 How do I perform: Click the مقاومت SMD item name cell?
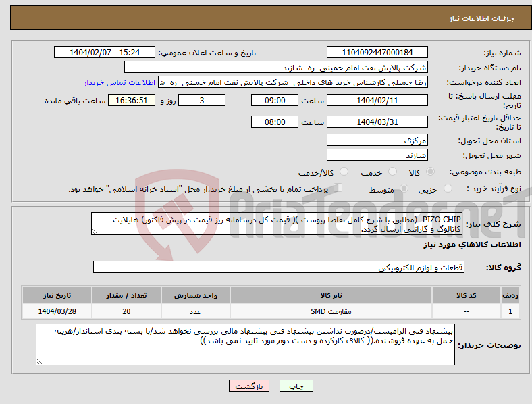(331, 311)
